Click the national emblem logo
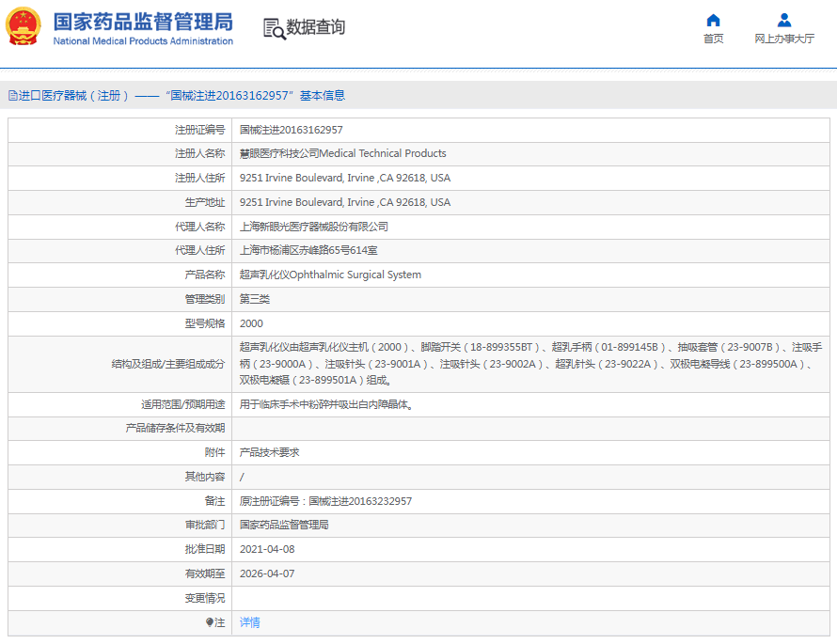Screen dimensions: 837x644 24,27
